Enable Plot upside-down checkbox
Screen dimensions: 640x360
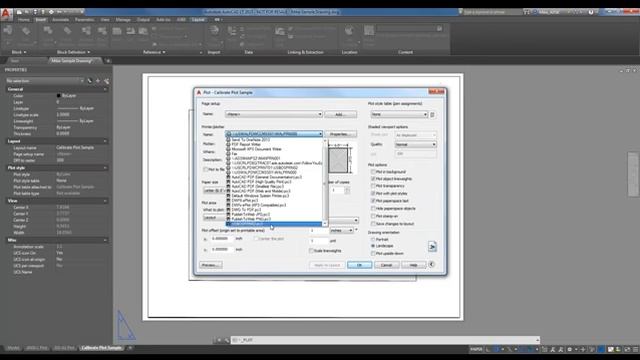click(373, 253)
